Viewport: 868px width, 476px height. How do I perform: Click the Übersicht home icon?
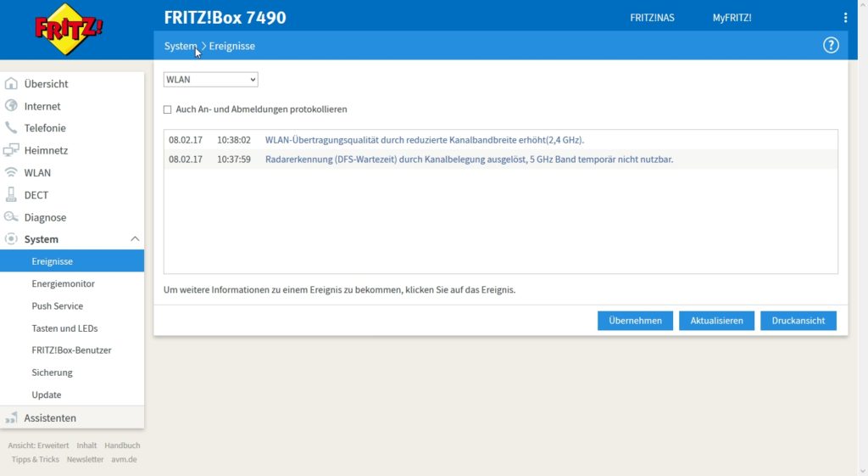pyautogui.click(x=11, y=84)
